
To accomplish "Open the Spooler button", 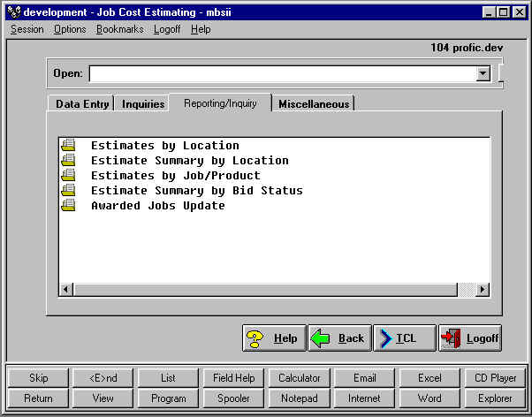I will 233,398.
